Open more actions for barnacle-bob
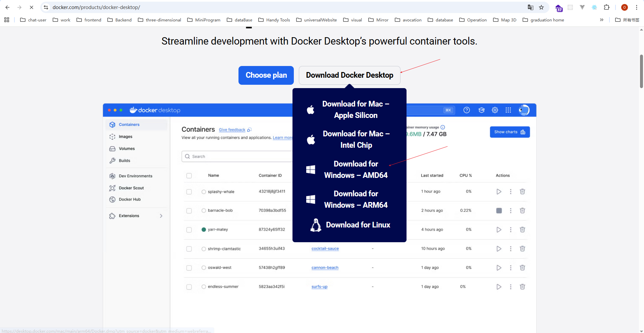The width and height of the screenshot is (644, 333). point(511,211)
